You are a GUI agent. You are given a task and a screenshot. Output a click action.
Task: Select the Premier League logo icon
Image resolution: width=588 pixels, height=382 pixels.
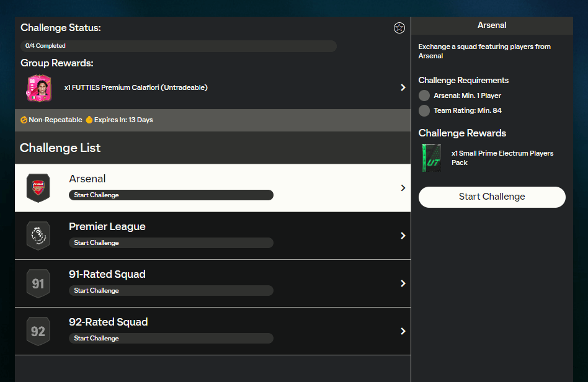click(x=38, y=236)
